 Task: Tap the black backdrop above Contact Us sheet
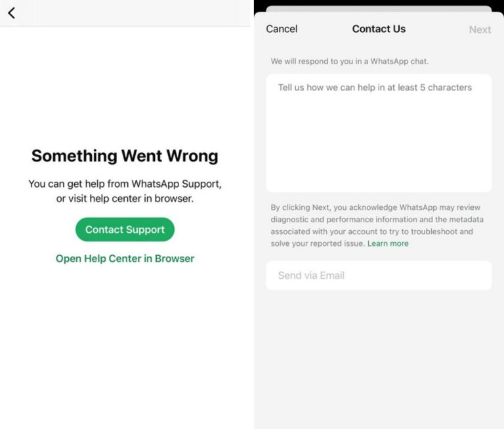pos(379,3)
